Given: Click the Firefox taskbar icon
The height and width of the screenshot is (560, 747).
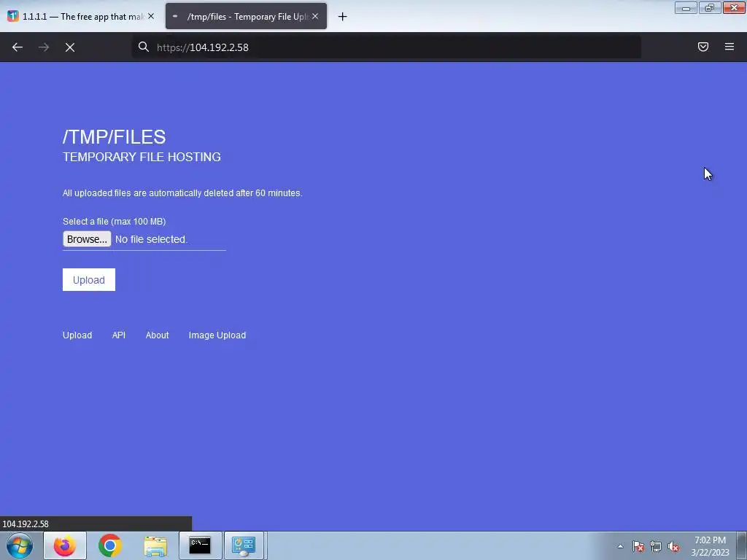Looking at the screenshot, I should click(65, 545).
